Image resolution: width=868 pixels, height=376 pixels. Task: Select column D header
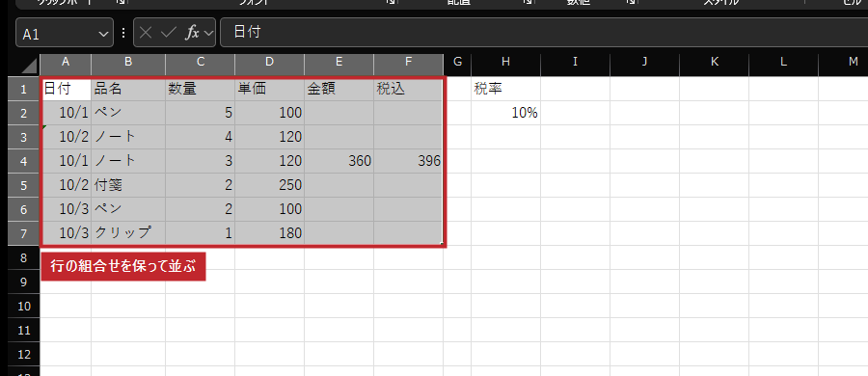[270, 63]
